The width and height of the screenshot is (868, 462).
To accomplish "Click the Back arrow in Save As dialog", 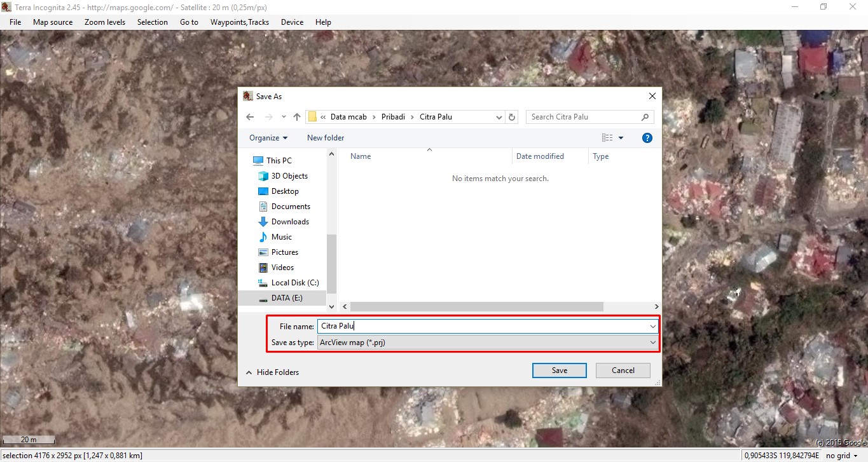I will pos(250,117).
